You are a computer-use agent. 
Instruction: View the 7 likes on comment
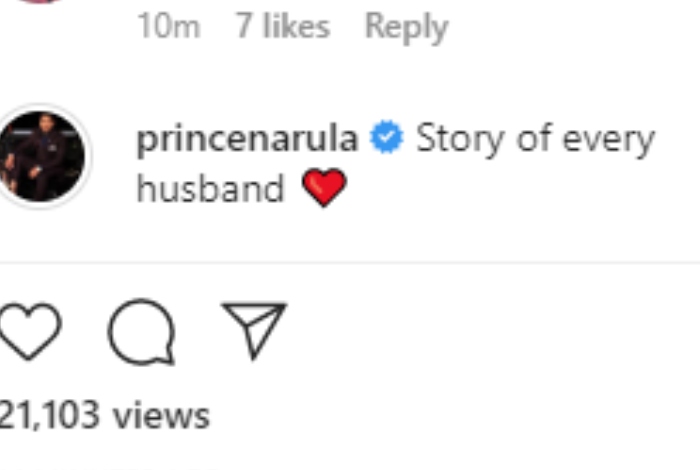coord(282,27)
